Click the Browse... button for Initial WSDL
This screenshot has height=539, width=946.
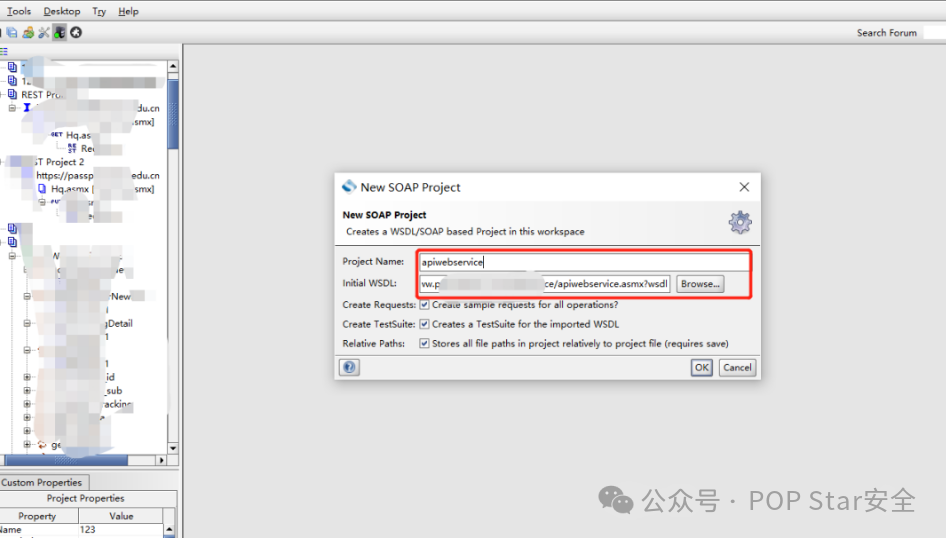tap(700, 284)
